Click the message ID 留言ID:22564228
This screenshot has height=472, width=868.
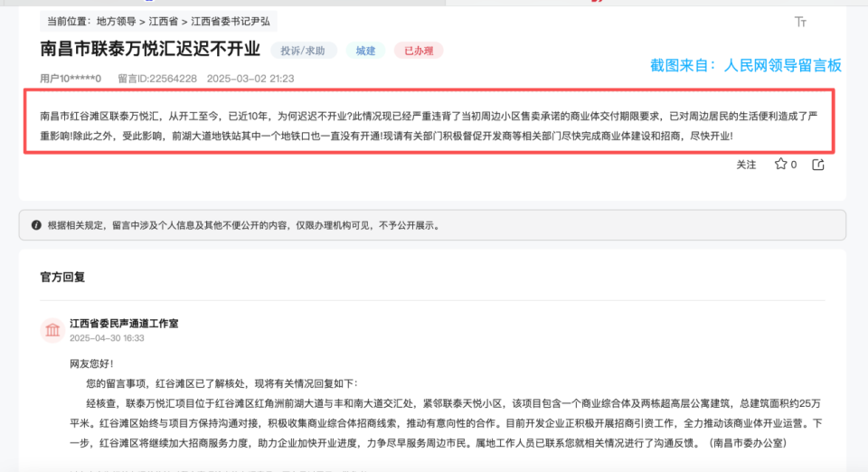[x=157, y=79]
